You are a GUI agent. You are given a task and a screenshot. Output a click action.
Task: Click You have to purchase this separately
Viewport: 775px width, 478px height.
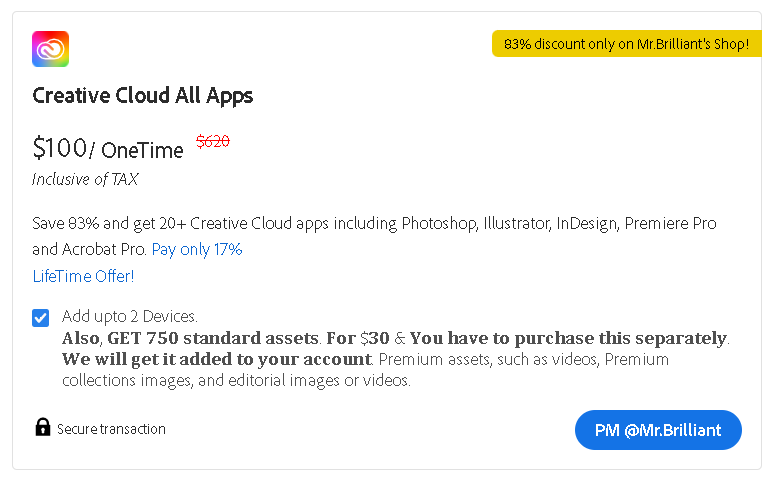pyautogui.click(x=568, y=338)
